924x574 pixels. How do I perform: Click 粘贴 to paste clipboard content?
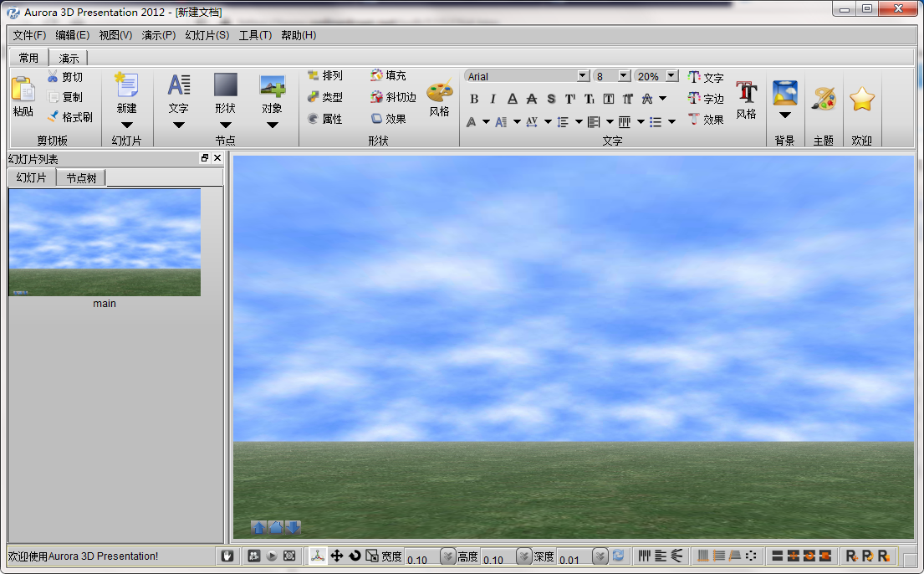(23, 94)
